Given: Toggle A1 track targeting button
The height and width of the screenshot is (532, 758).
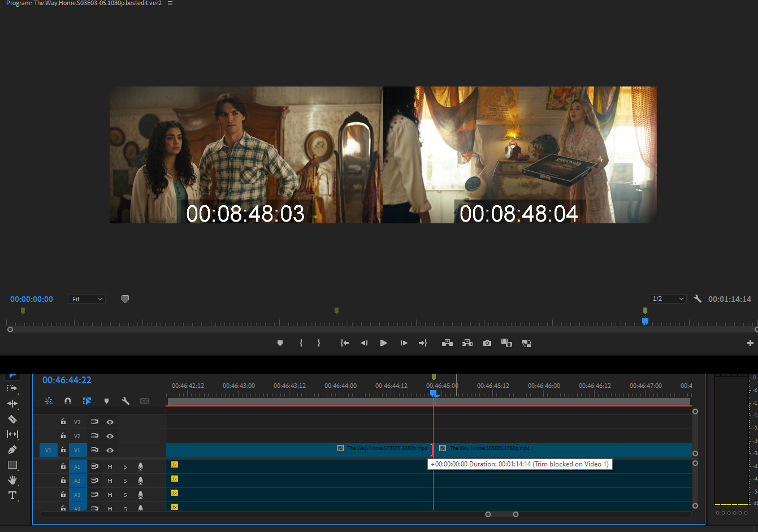Looking at the screenshot, I should pyautogui.click(x=77, y=467).
